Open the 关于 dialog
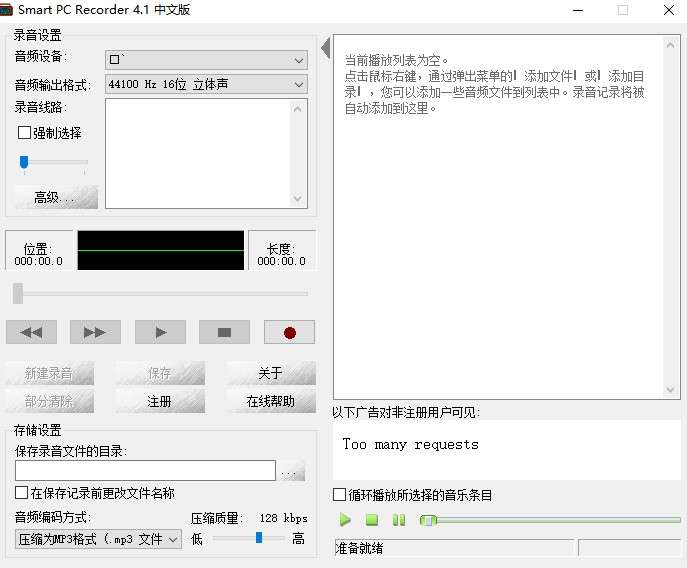Image resolution: width=687 pixels, height=568 pixels. [271, 373]
